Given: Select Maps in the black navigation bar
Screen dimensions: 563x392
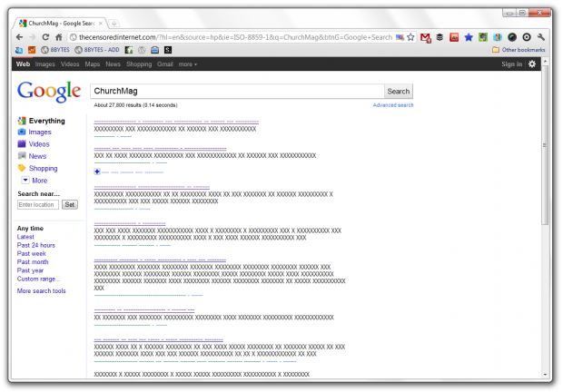Looking at the screenshot, I should tap(93, 64).
